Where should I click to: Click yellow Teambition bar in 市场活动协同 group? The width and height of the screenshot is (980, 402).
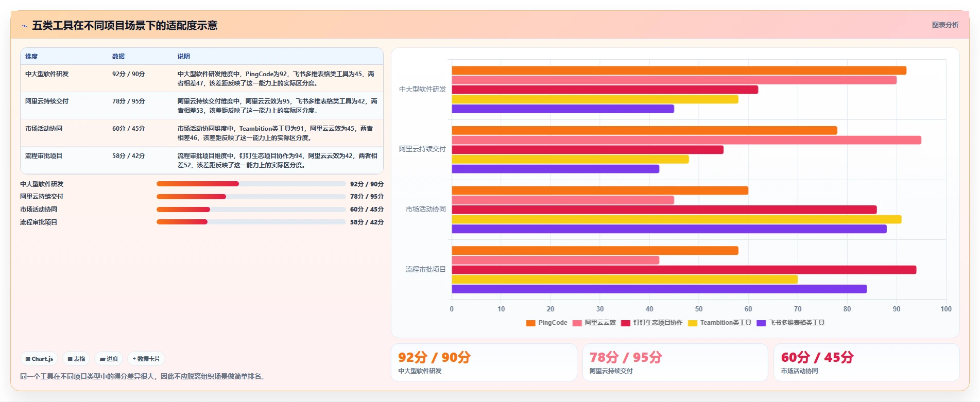(677, 219)
